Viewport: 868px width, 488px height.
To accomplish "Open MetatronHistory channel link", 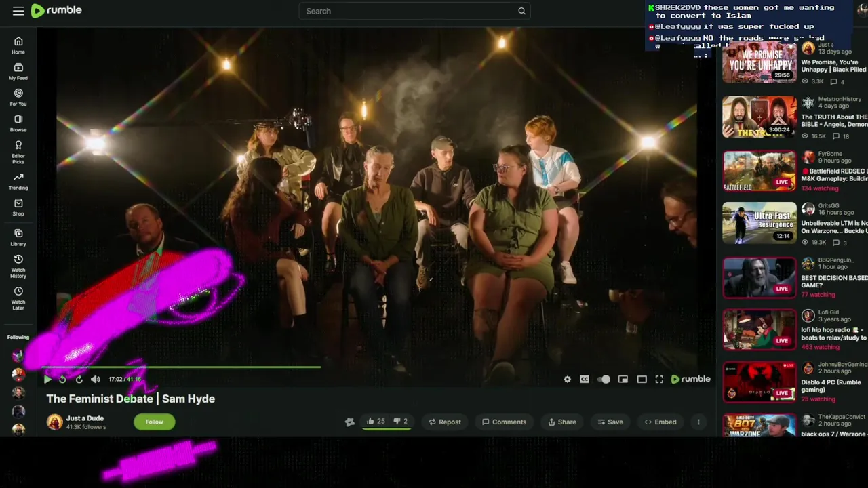I will pyautogui.click(x=840, y=99).
